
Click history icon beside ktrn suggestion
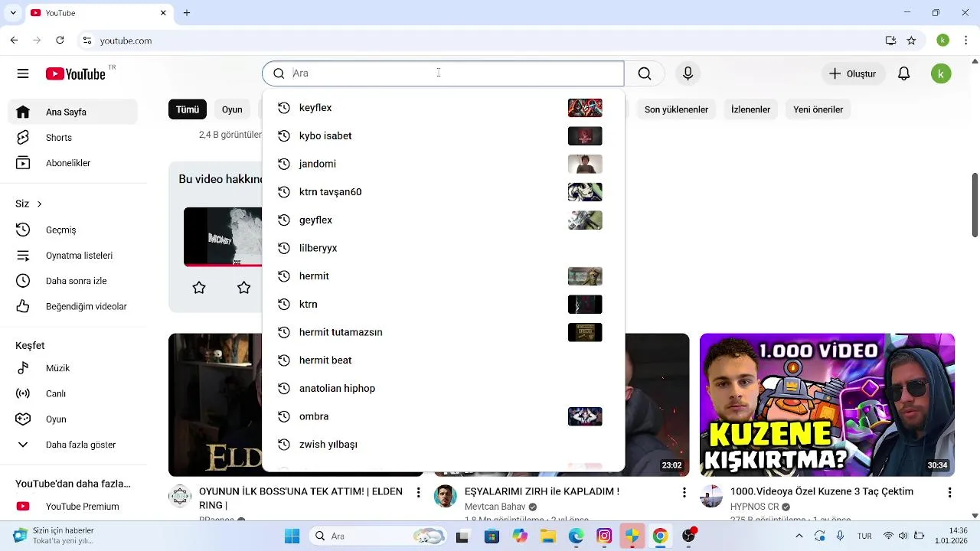click(284, 304)
